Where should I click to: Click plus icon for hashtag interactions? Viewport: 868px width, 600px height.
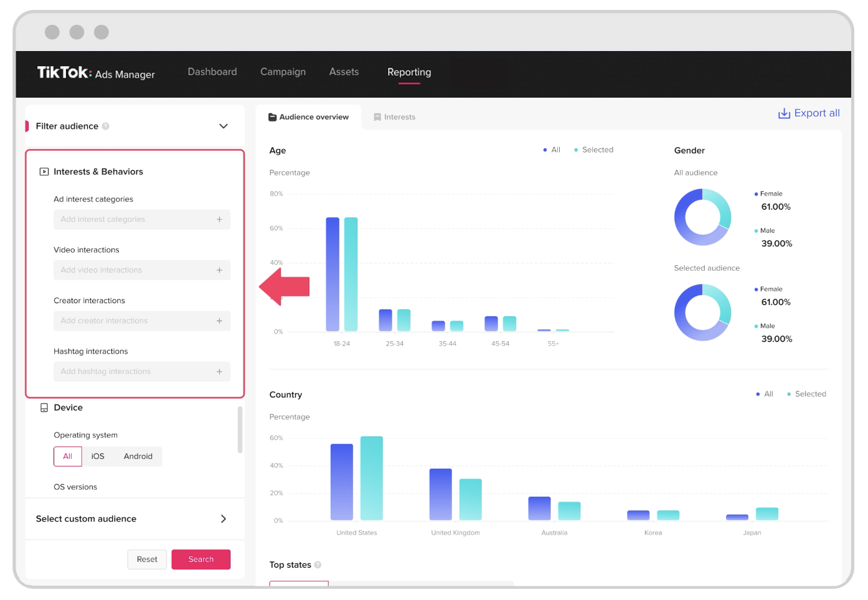click(219, 372)
